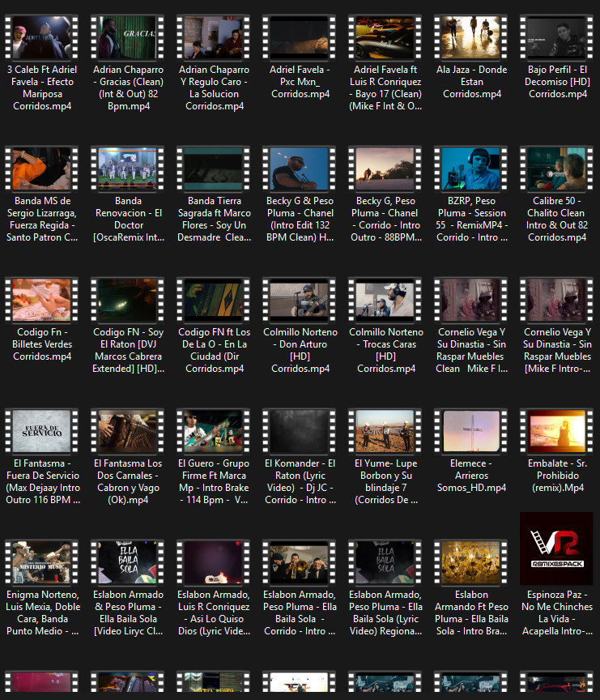Open the RemixesPack logo file icon
The height and width of the screenshot is (700, 600).
pyautogui.click(x=557, y=548)
